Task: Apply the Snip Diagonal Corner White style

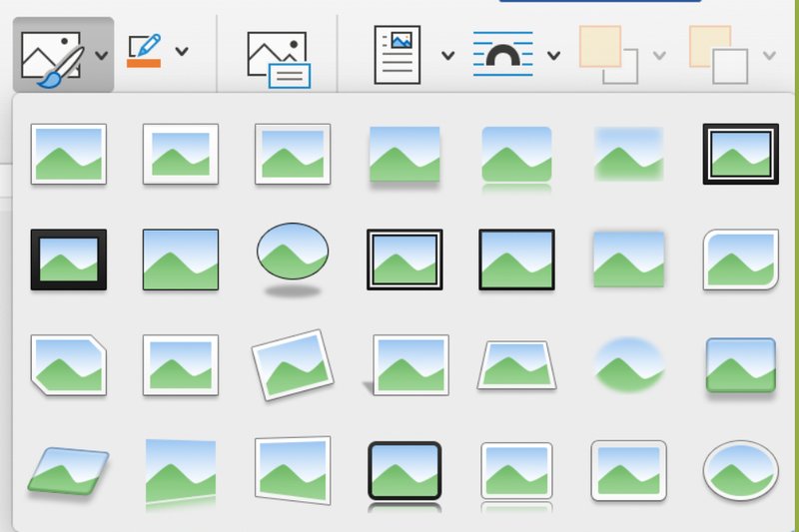Action: click(69, 365)
